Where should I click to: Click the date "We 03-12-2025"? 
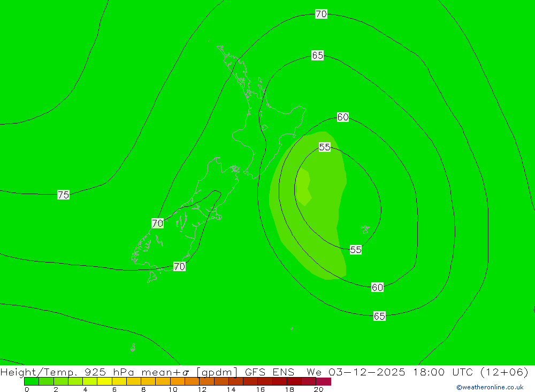[356, 372]
